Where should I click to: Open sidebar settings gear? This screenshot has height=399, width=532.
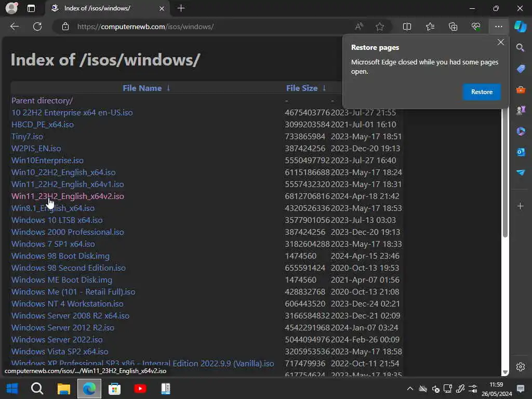521,367
